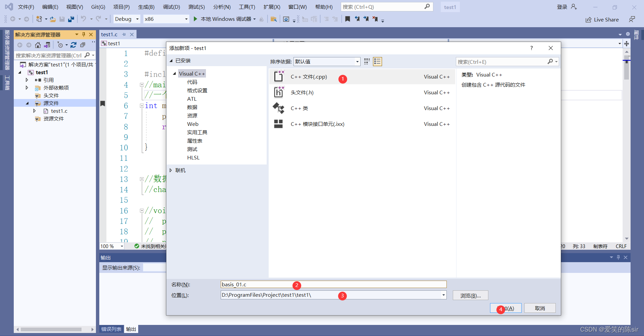Click the Undo arrow icon
The image size is (644, 336).
pos(83,19)
